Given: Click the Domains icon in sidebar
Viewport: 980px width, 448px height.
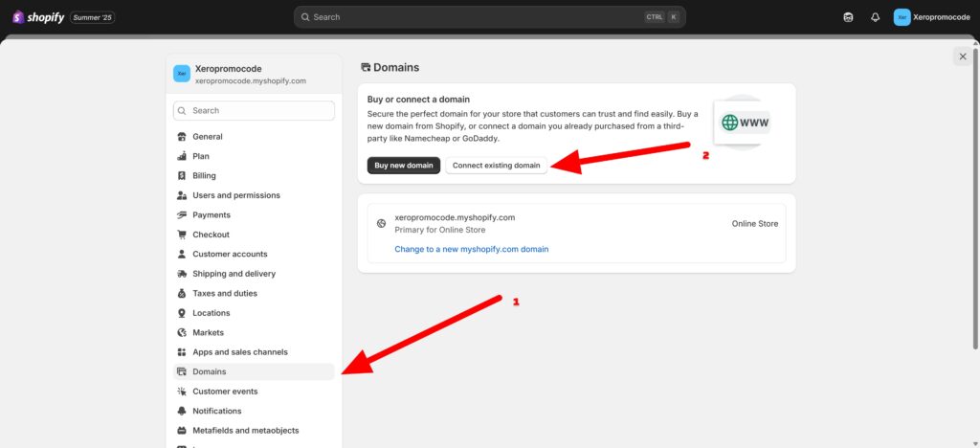Looking at the screenshot, I should tap(182, 371).
